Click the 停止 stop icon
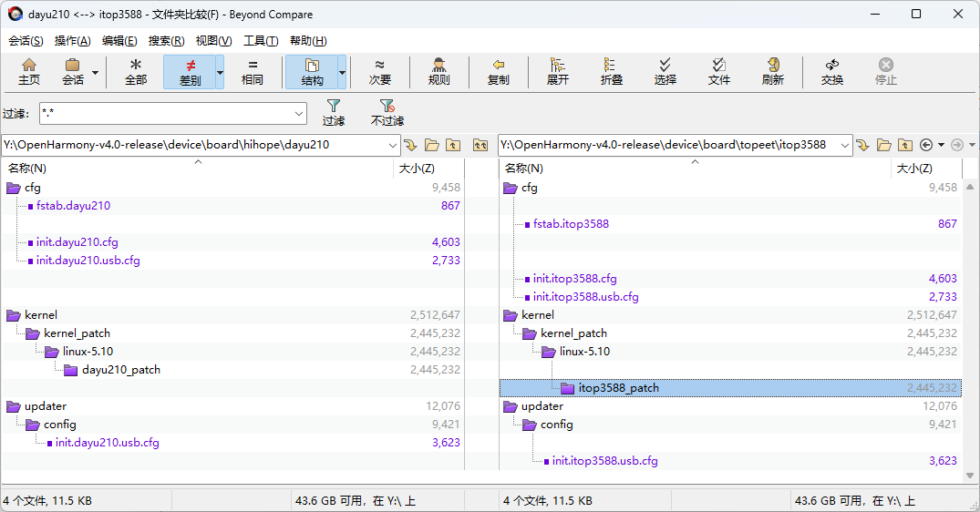Screen dimensions: 980x512 (885, 72)
